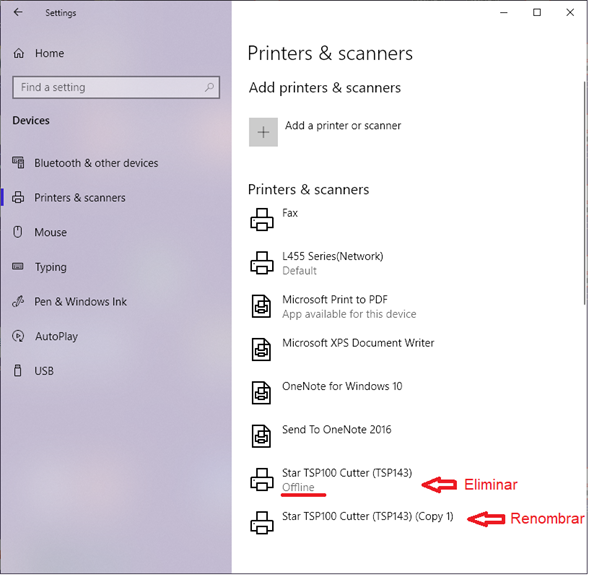The height and width of the screenshot is (577, 589).
Task: Select Printers & scanners in sidebar
Action: tap(80, 198)
